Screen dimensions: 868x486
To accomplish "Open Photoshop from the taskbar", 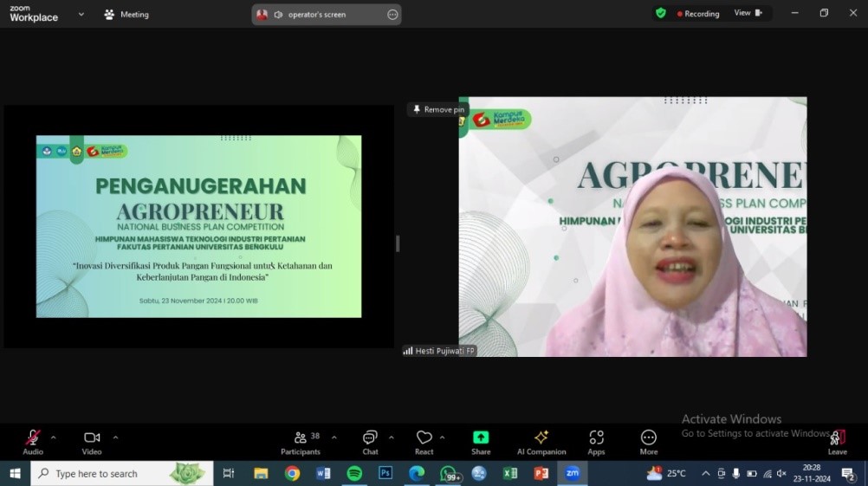I will (385, 473).
